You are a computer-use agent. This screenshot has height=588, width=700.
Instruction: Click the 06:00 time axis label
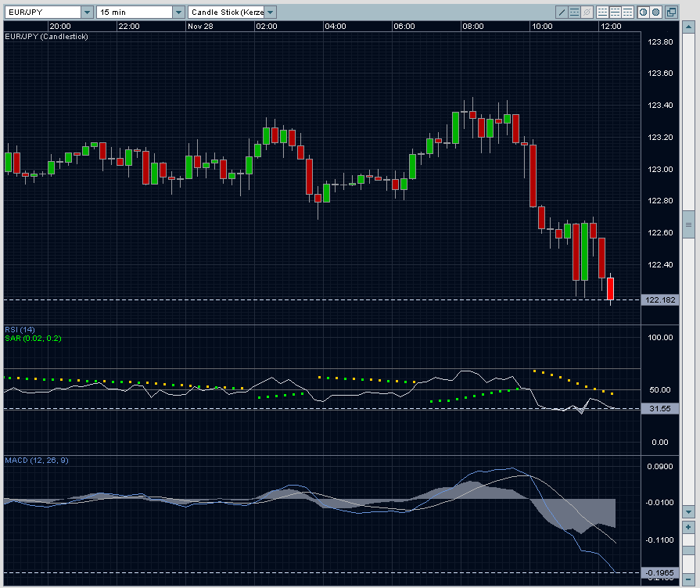pyautogui.click(x=404, y=27)
